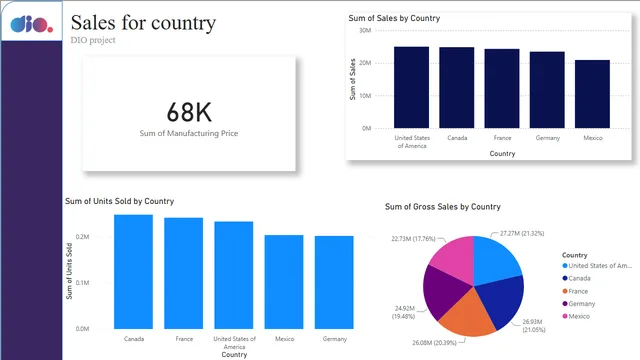Select France bar in Units Sold chart
Image resolution: width=640 pixels, height=360 pixels.
coord(184,273)
